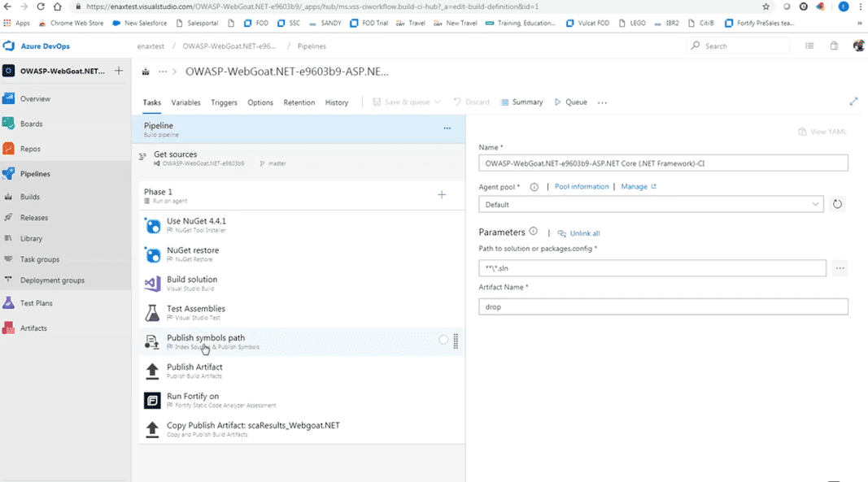Image resolution: width=868 pixels, height=482 pixels.
Task: Open the Agent pool info icon
Action: point(534,187)
